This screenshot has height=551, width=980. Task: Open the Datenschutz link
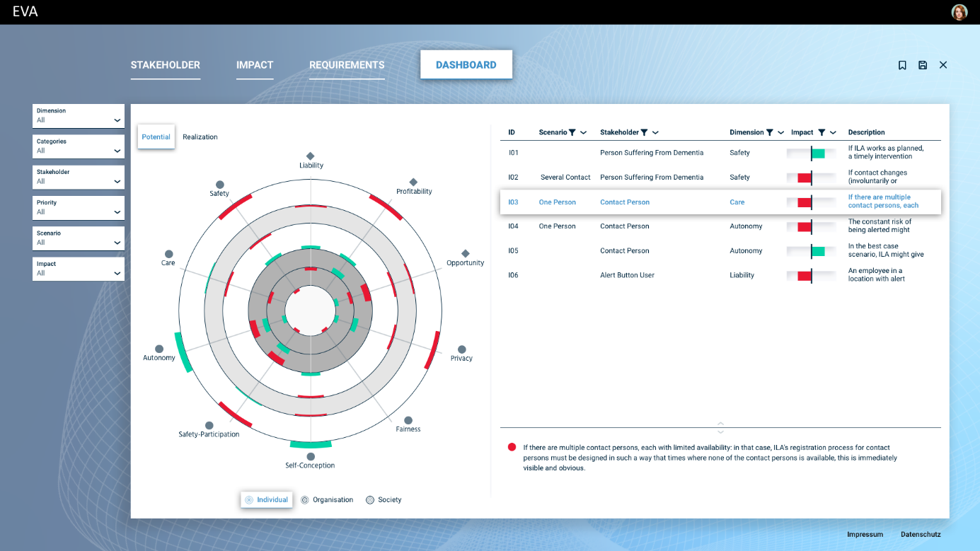[x=921, y=535]
